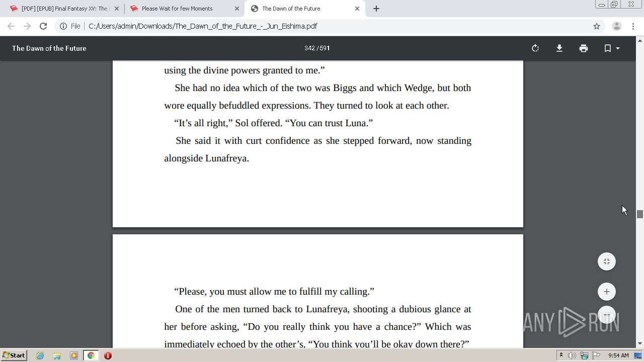
Task: Show desktop button on taskbar
Action: click(638, 355)
